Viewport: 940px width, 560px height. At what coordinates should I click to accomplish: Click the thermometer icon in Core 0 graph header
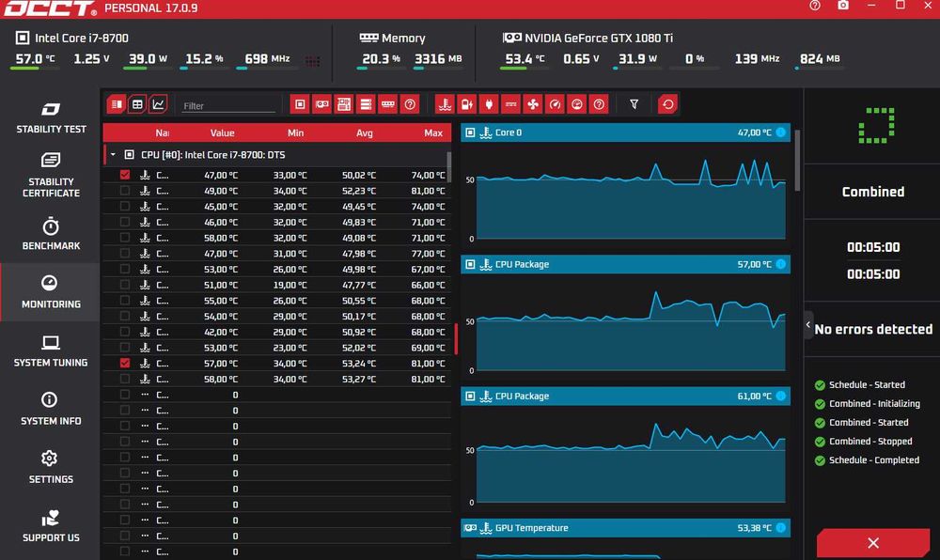tap(486, 132)
